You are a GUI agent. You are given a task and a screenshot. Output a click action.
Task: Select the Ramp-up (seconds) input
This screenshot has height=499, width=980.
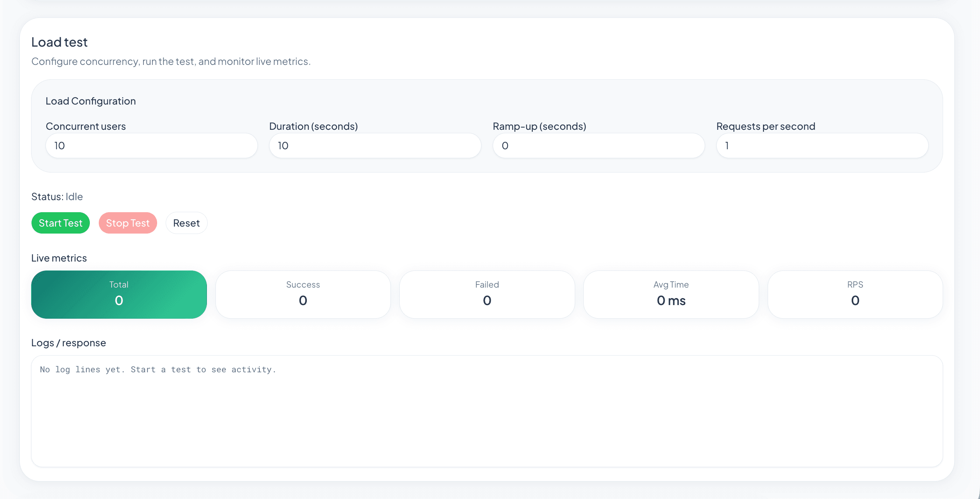[x=598, y=146]
